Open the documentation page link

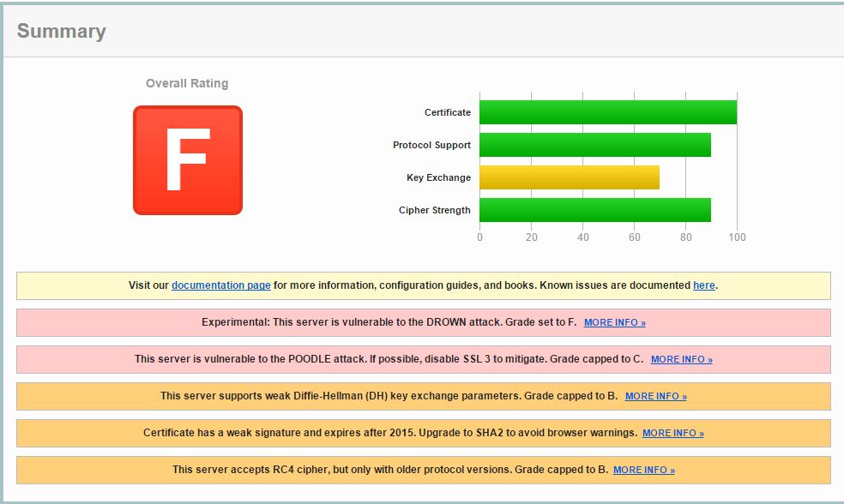point(220,285)
